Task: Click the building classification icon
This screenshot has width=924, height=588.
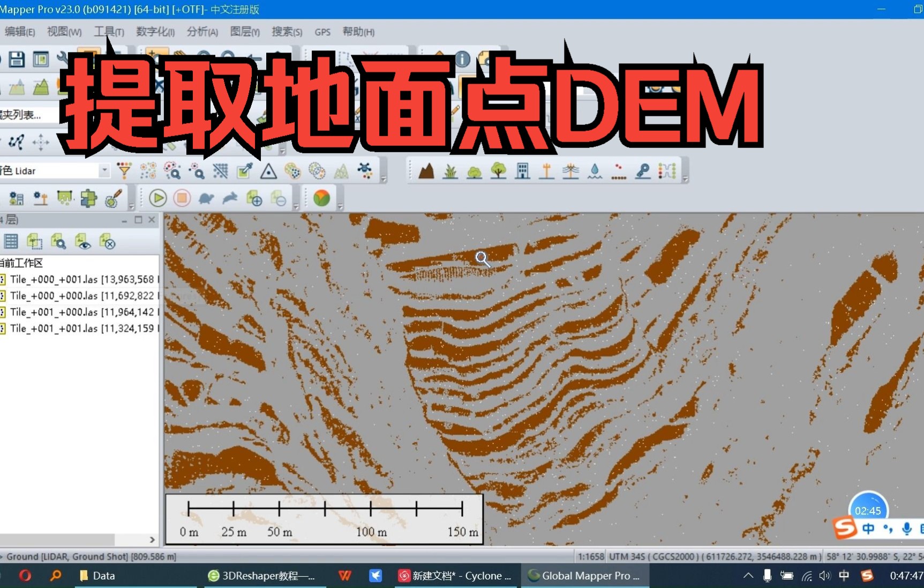Action: pyautogui.click(x=522, y=170)
